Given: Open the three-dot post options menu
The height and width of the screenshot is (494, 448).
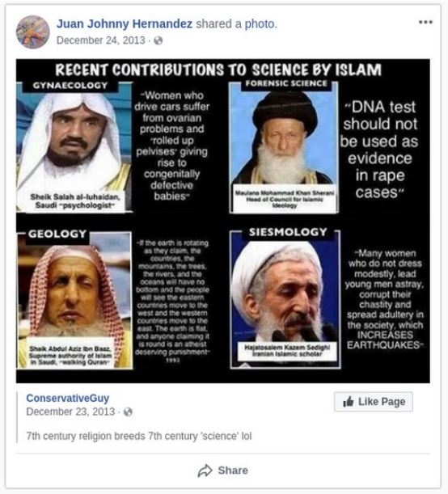Looking at the screenshot, I should pos(425,22).
